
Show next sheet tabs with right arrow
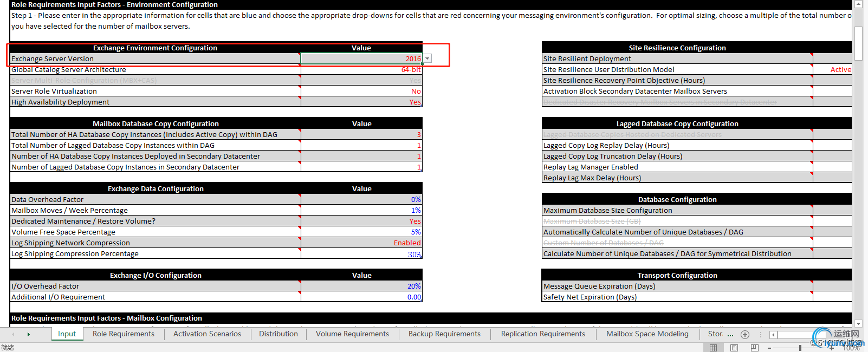pyautogui.click(x=29, y=335)
